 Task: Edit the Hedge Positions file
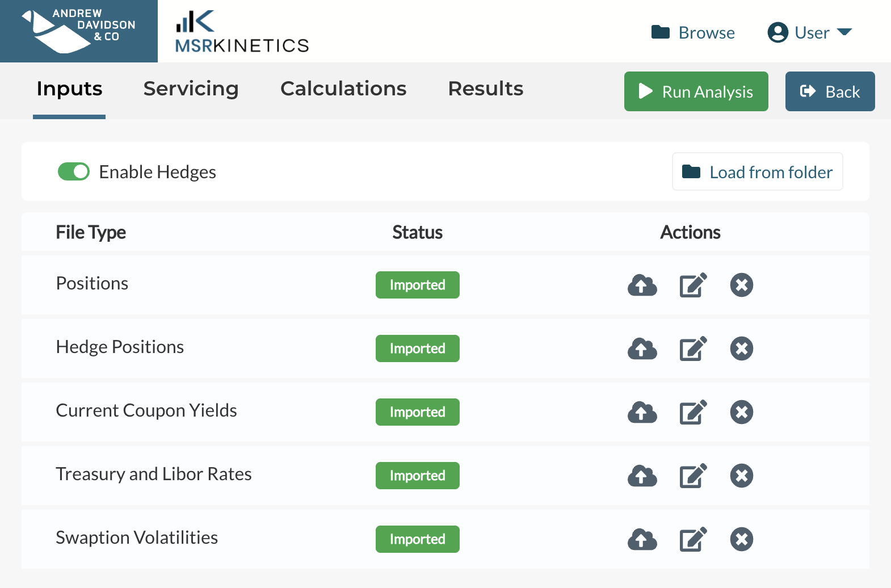pos(693,348)
